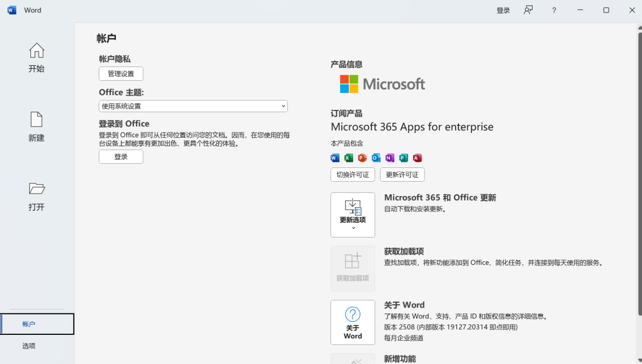Open the feedback icon in title bar
The height and width of the screenshot is (364, 642).
click(528, 10)
